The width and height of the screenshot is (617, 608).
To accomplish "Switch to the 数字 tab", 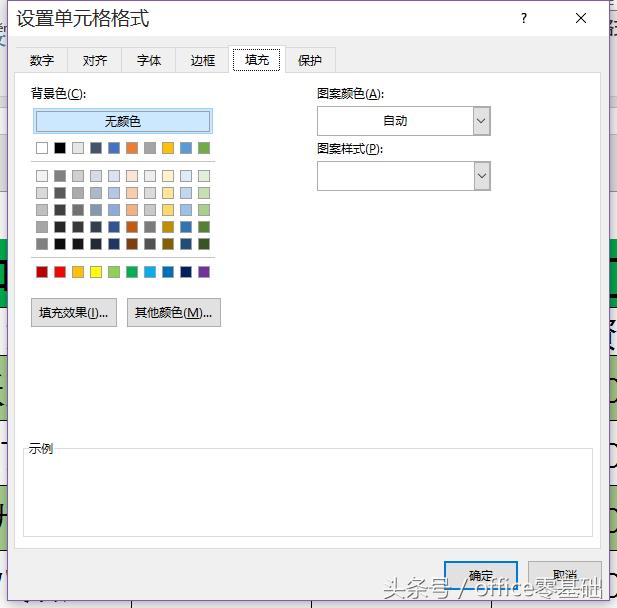I will [x=42, y=60].
